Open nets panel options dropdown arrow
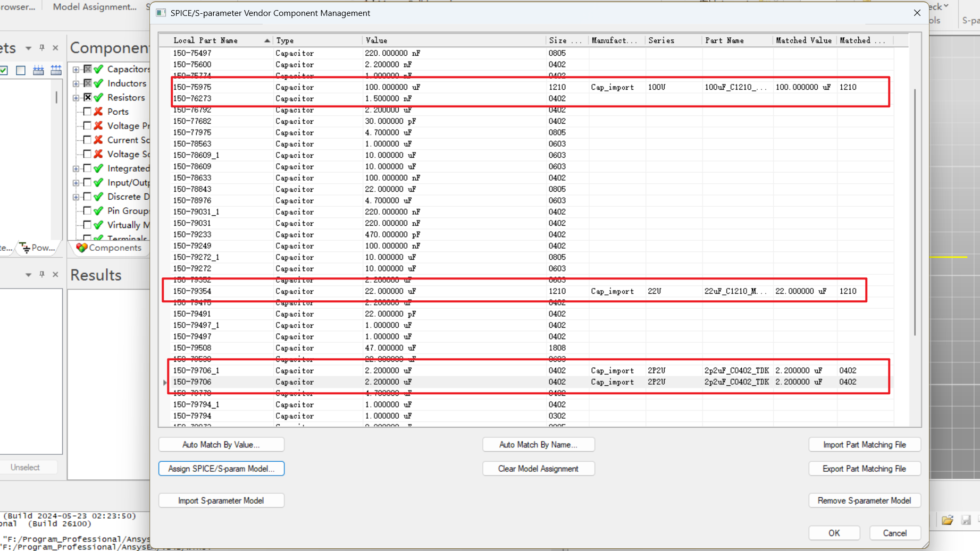Screen dimensions: 980x551 click(28, 48)
